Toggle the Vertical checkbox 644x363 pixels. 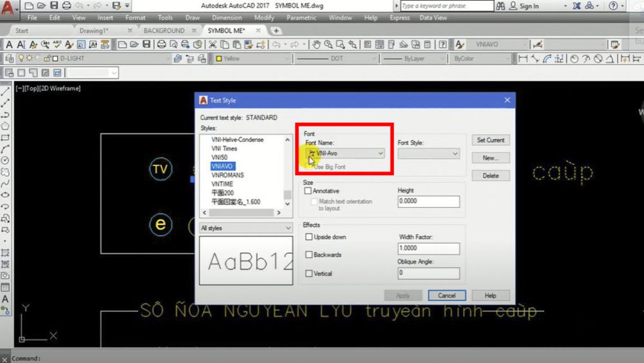pyautogui.click(x=309, y=273)
